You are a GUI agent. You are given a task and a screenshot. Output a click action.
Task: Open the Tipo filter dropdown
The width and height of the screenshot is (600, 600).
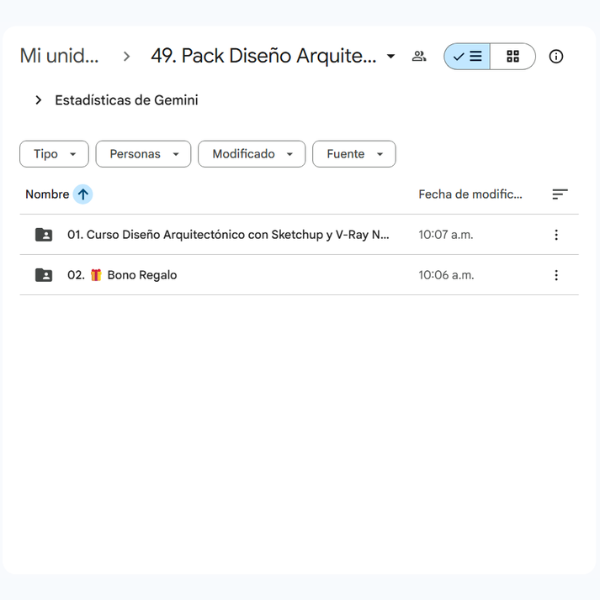54,154
